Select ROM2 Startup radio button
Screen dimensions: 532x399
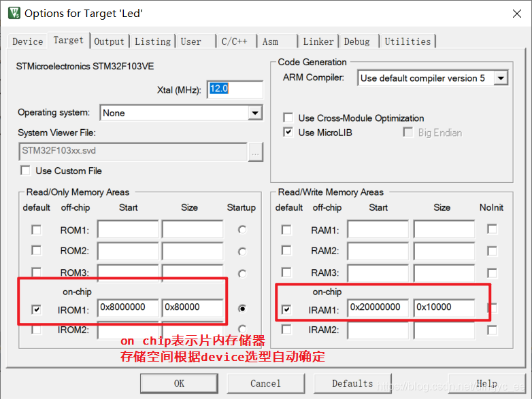click(x=242, y=251)
